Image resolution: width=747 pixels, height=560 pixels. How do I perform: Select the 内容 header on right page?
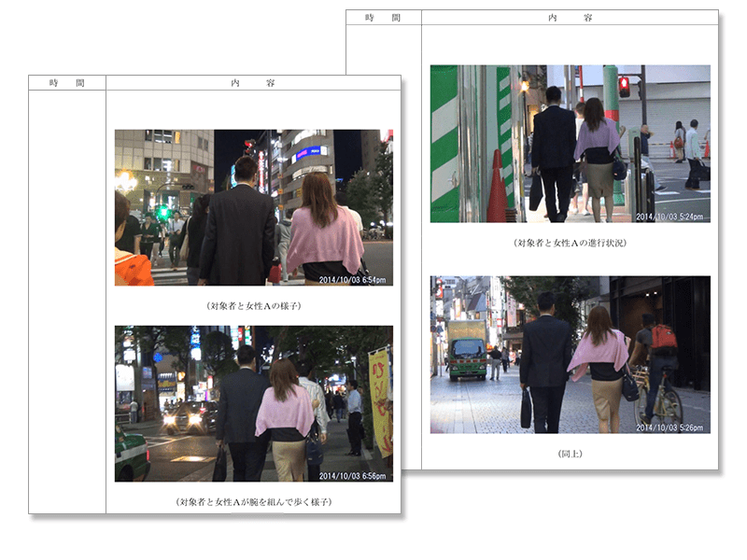(x=570, y=18)
